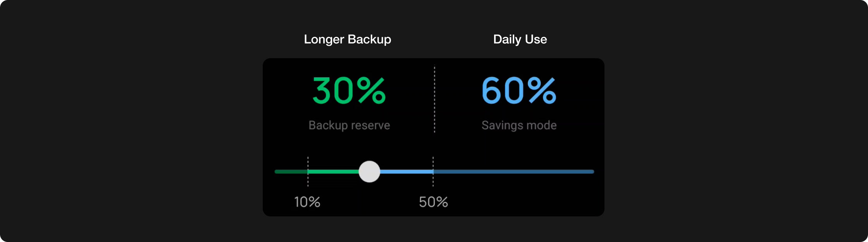Click the Backup reserve label
The height and width of the screenshot is (242, 868).
click(349, 125)
